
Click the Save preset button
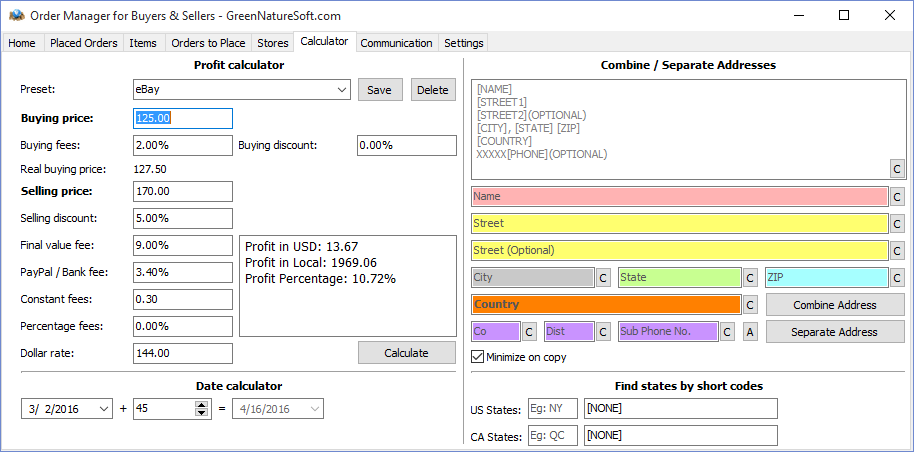tap(379, 90)
